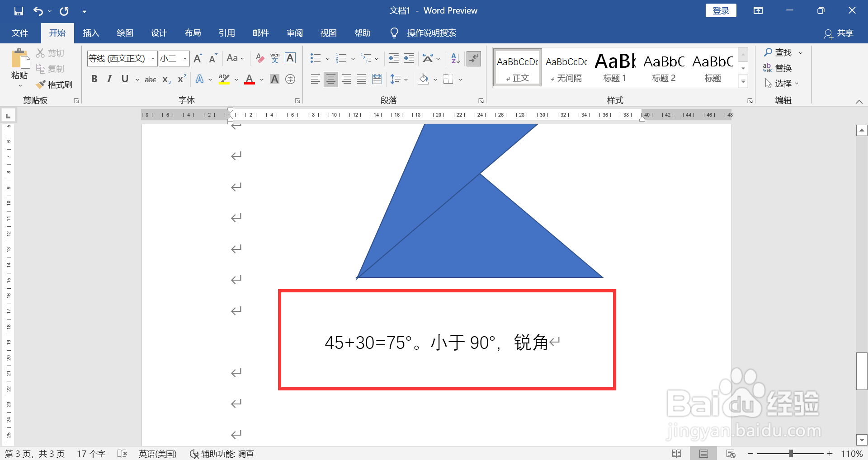Switch to the Design (设计) tab

(x=159, y=33)
